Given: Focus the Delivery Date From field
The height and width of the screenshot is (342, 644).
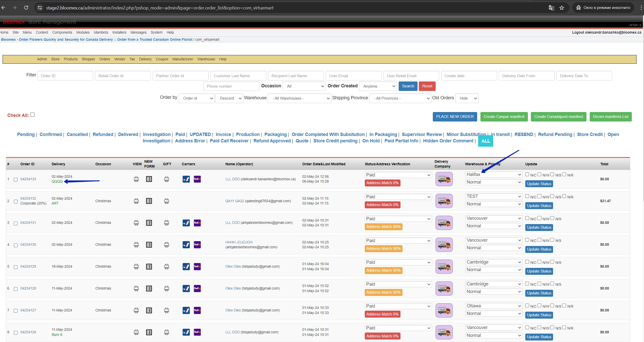Looking at the screenshot, I should (527, 76).
